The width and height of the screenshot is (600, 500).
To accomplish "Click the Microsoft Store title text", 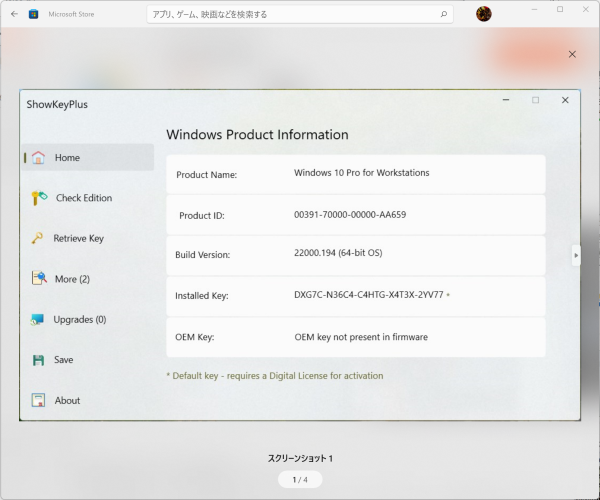I will 71,14.
